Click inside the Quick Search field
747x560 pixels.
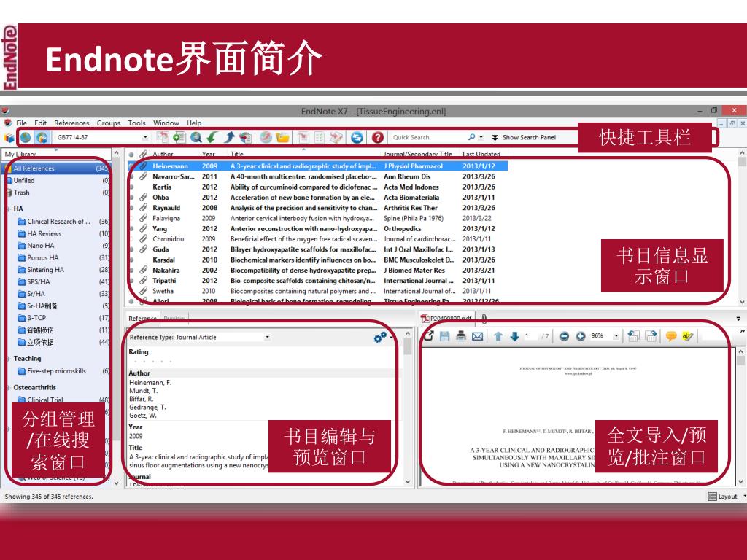427,137
